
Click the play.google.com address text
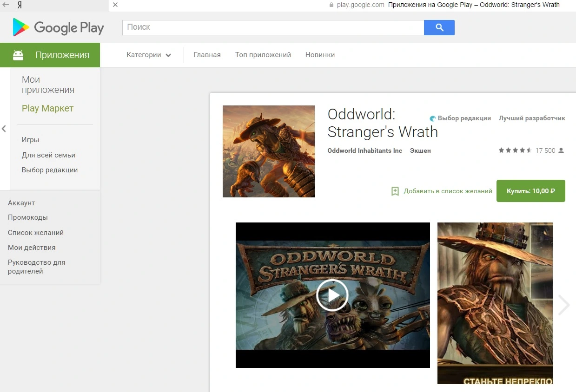coord(361,5)
